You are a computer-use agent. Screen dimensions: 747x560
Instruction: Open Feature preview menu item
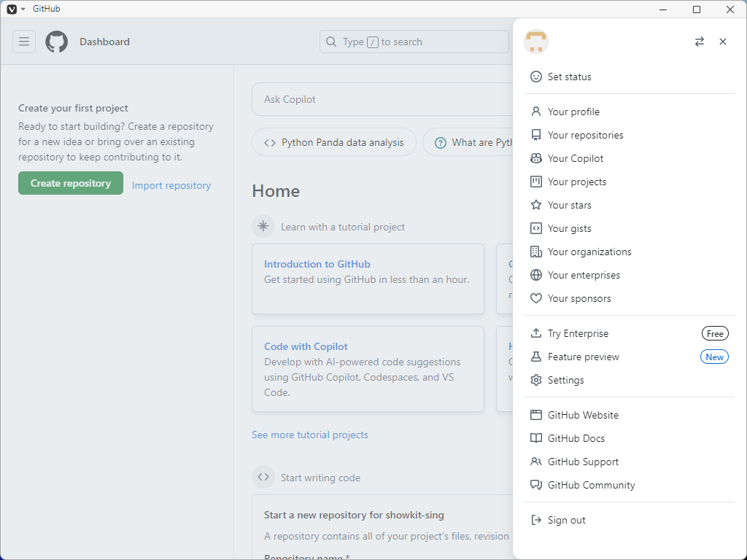(584, 357)
